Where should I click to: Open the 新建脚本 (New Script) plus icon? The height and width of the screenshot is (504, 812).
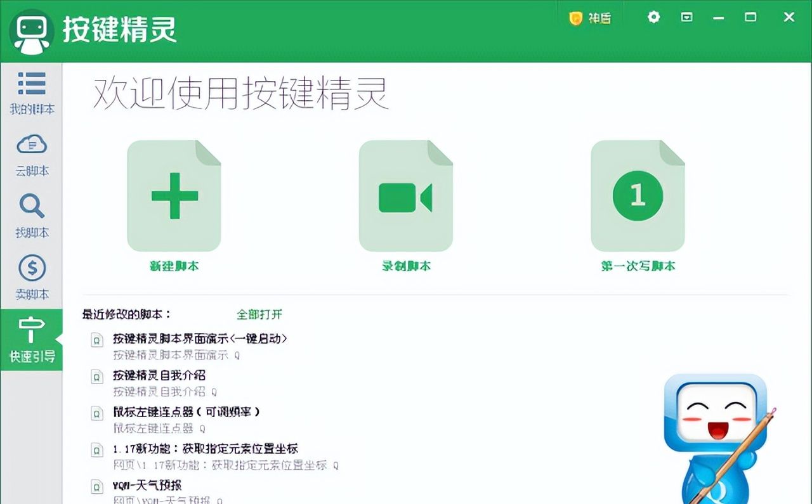[x=174, y=195]
